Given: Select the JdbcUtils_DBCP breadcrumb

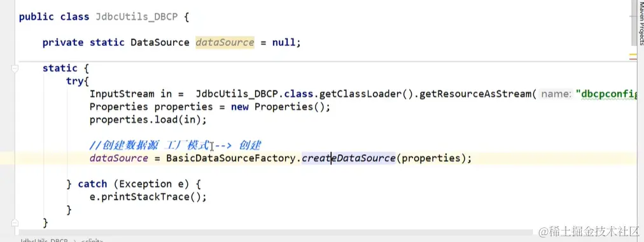Looking at the screenshot, I should tap(44, 240).
